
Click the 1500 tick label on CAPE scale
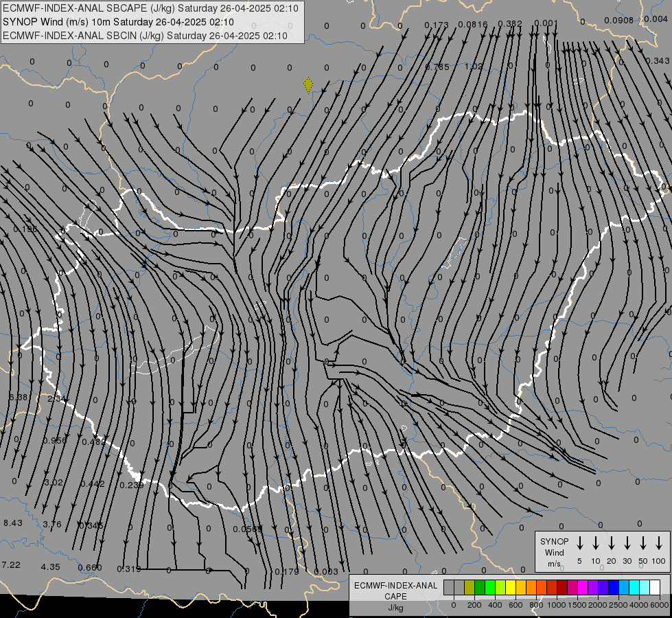click(x=577, y=605)
